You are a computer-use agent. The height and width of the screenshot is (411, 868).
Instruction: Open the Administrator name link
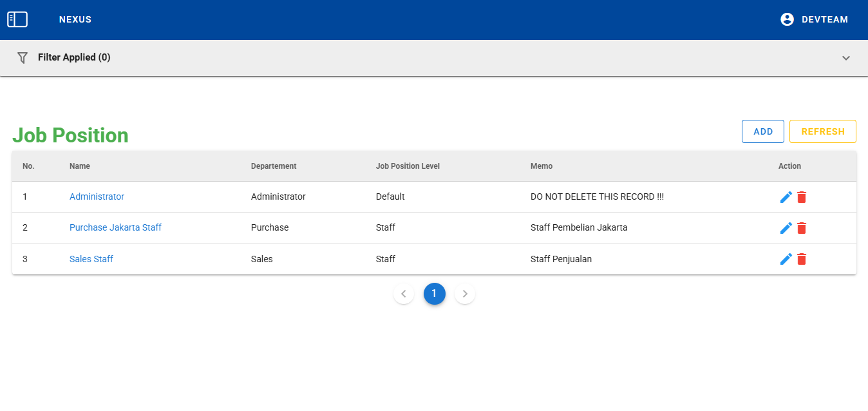(97, 196)
